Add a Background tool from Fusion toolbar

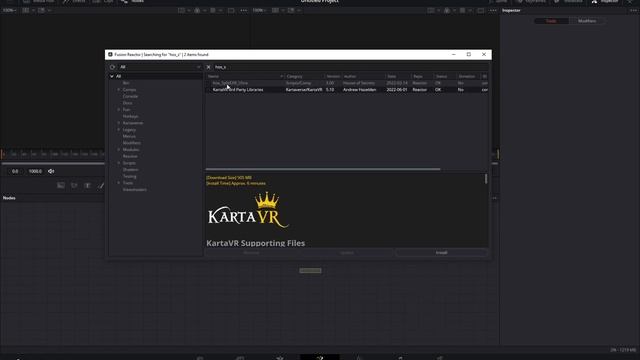pyautogui.click(x=61, y=186)
